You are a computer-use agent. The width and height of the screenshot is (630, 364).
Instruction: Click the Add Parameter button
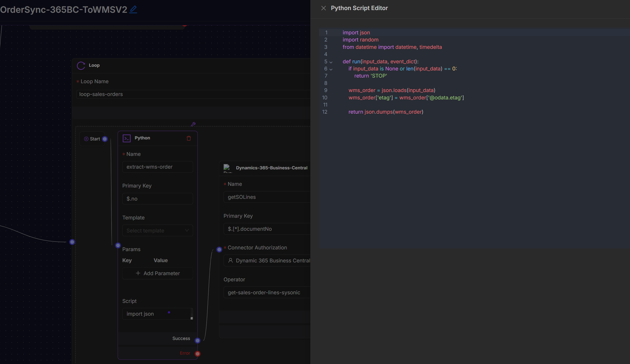pos(157,273)
